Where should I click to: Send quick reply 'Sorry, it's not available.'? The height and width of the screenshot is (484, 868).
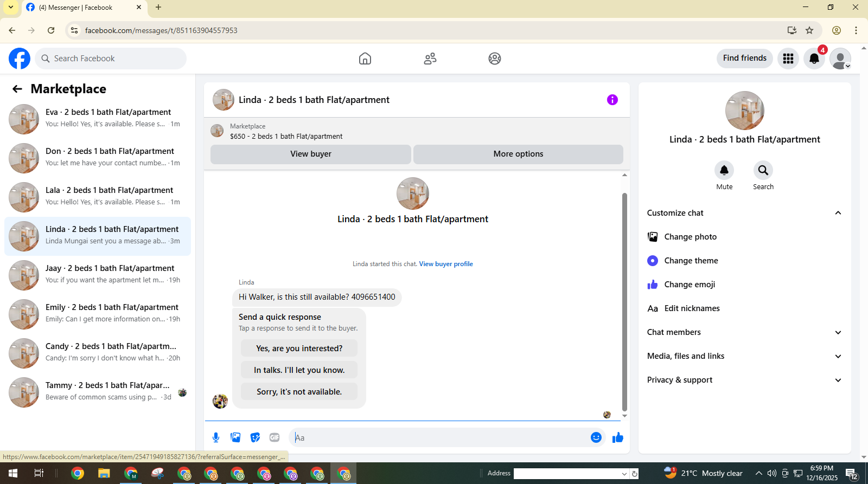pyautogui.click(x=299, y=392)
